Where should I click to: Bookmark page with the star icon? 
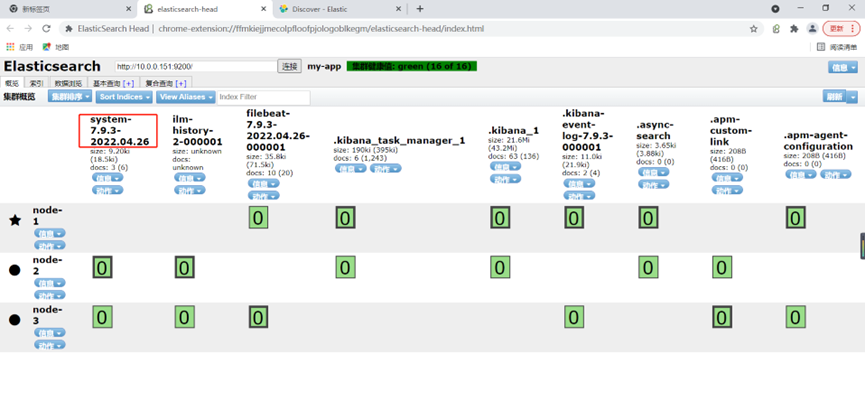point(753,28)
